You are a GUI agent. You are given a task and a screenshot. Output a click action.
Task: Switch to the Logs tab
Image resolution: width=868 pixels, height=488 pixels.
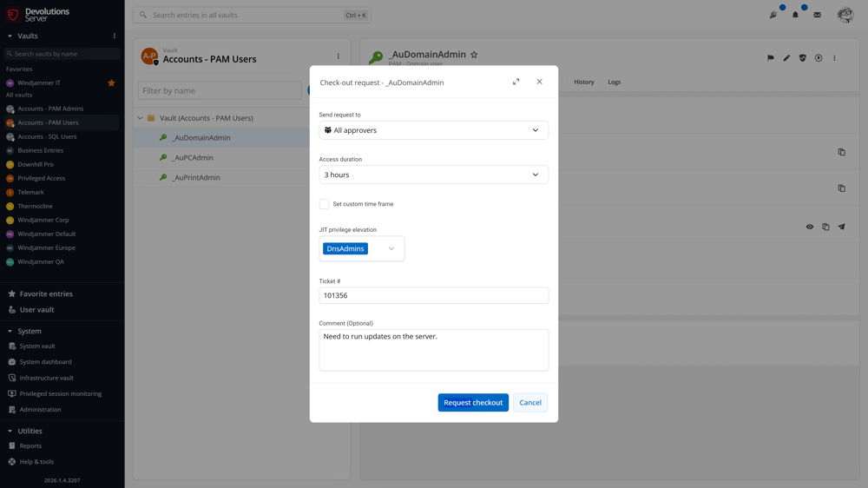[614, 82]
